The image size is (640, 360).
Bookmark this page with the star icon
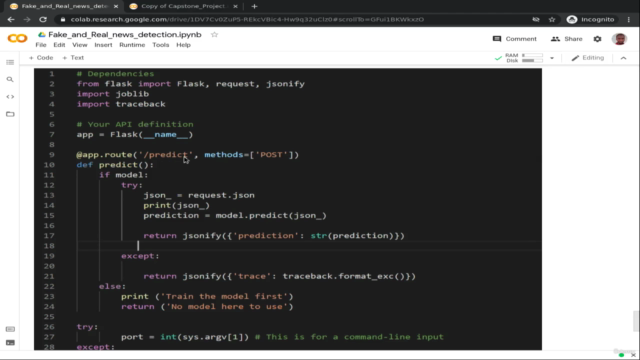click(552, 19)
